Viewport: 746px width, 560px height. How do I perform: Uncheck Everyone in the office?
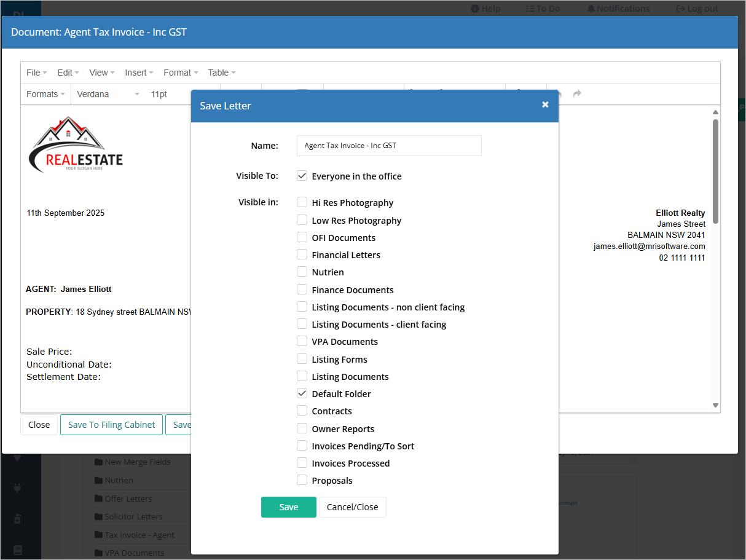pos(302,176)
